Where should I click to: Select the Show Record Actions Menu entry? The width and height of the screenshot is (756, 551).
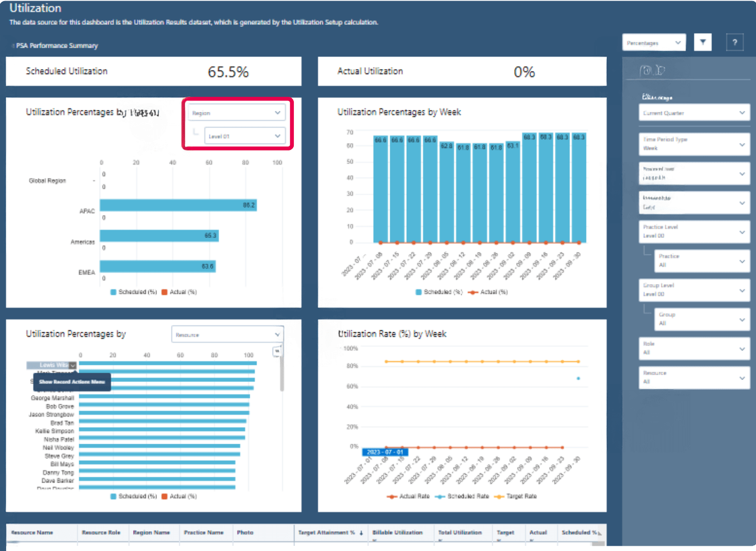pyautogui.click(x=72, y=382)
